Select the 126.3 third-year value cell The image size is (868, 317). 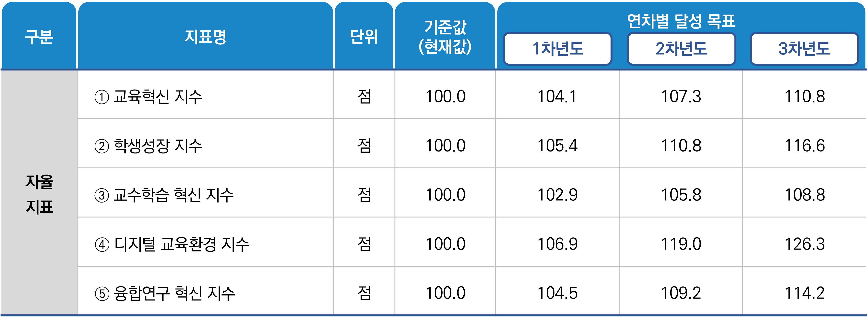pyautogui.click(x=805, y=245)
